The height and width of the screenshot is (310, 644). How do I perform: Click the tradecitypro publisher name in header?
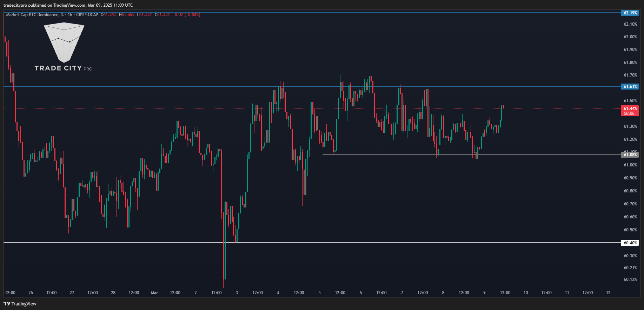(15, 5)
